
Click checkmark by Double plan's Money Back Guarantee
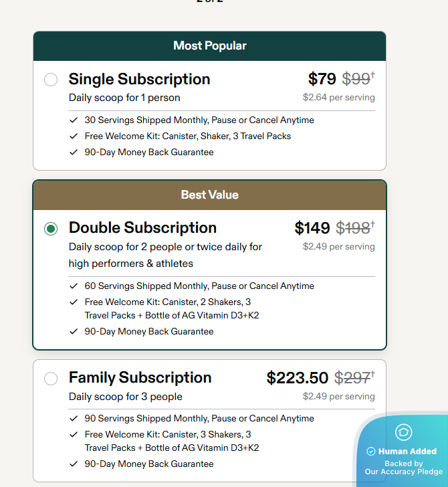tap(74, 332)
